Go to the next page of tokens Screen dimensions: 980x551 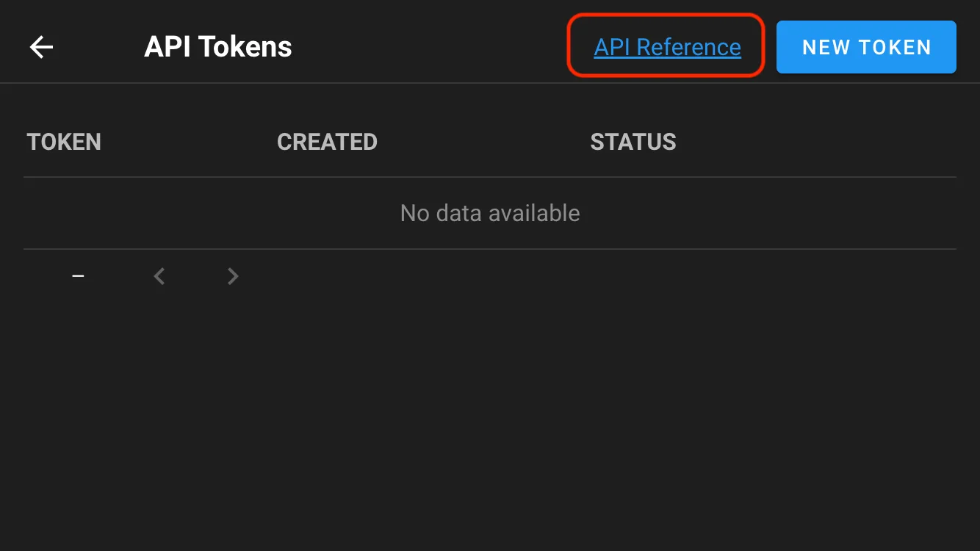pos(233,276)
